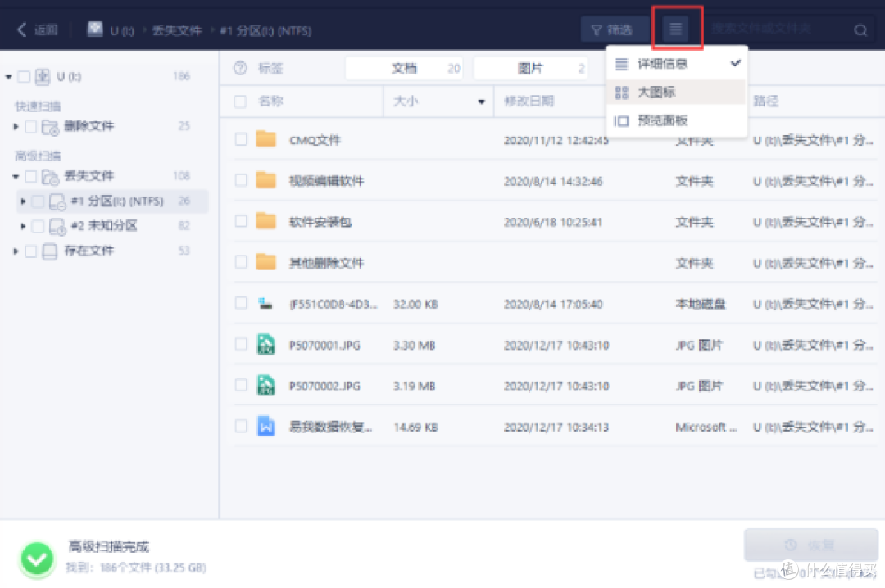Collapse the 丢失文件 tree node
The width and height of the screenshot is (885, 588).
16,177
